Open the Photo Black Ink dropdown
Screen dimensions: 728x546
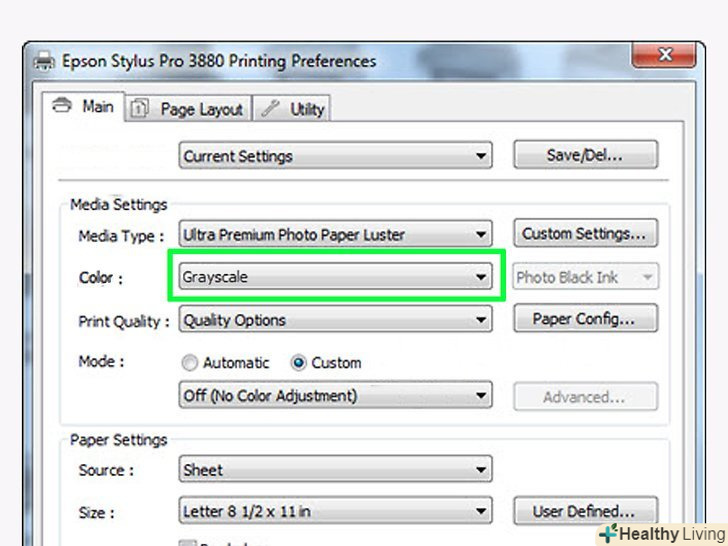coord(585,277)
